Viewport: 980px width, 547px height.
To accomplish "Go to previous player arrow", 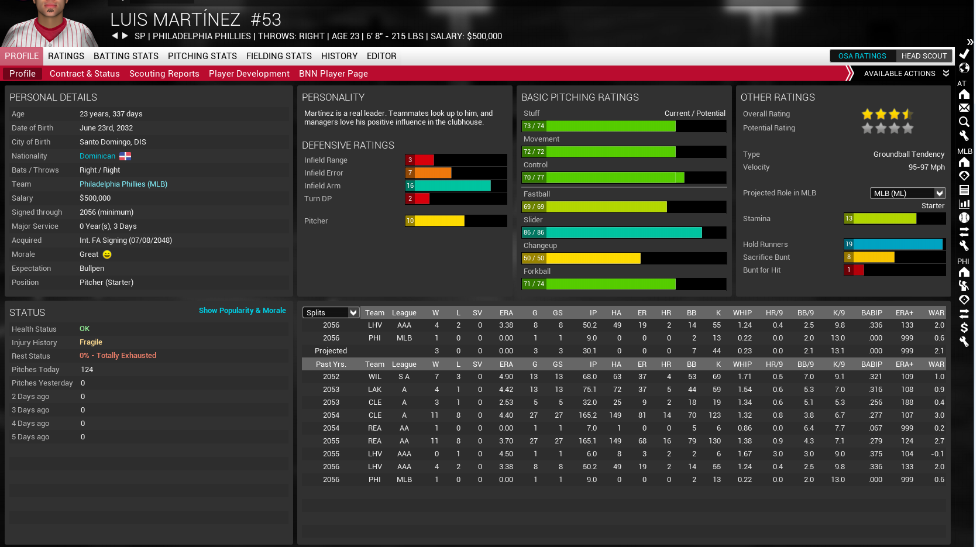I will tap(115, 36).
